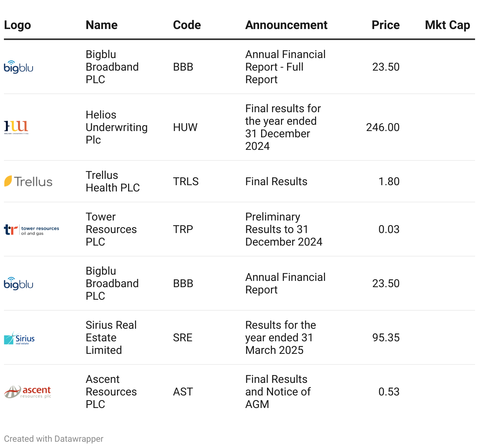Click the Logo column header
The width and height of the screenshot is (479, 448).
(17, 25)
